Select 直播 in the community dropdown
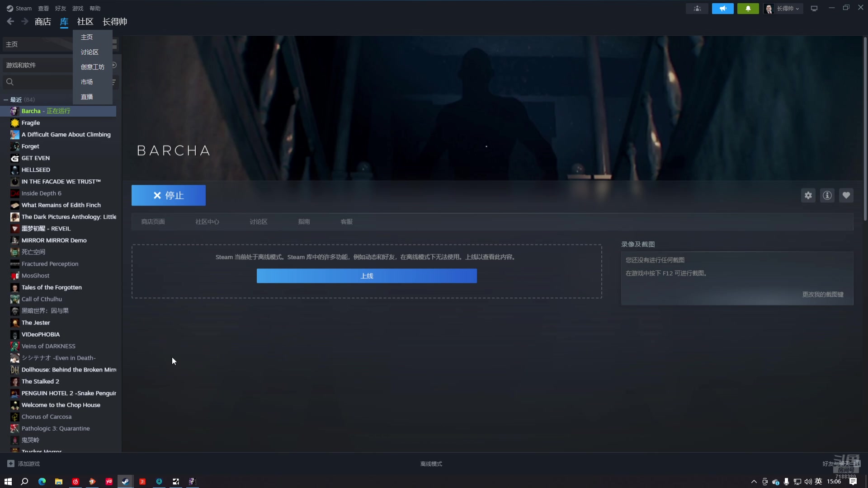 pyautogui.click(x=92, y=97)
